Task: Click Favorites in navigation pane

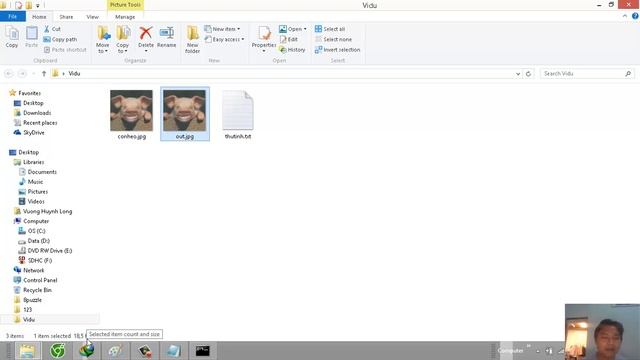Action: pyautogui.click(x=25, y=93)
